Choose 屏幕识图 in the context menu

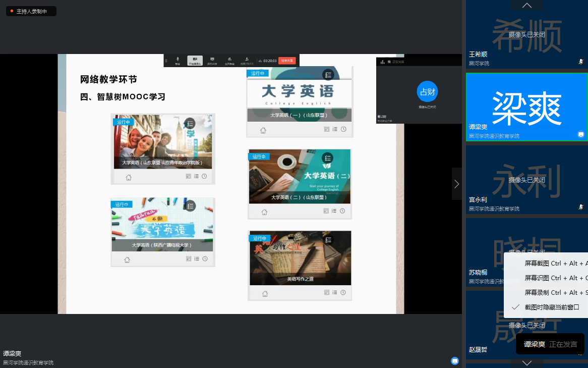pos(555,278)
